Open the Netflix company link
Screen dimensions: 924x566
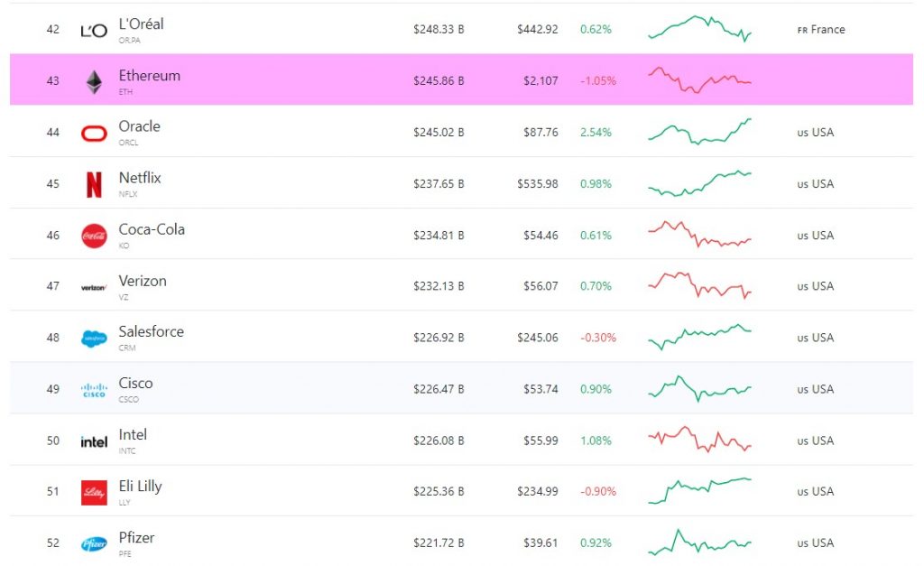pos(140,178)
